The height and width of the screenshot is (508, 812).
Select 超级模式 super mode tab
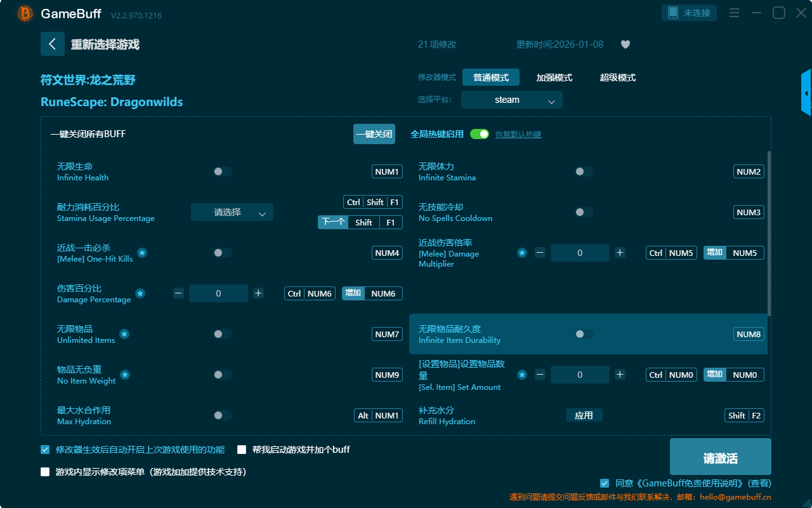point(617,77)
